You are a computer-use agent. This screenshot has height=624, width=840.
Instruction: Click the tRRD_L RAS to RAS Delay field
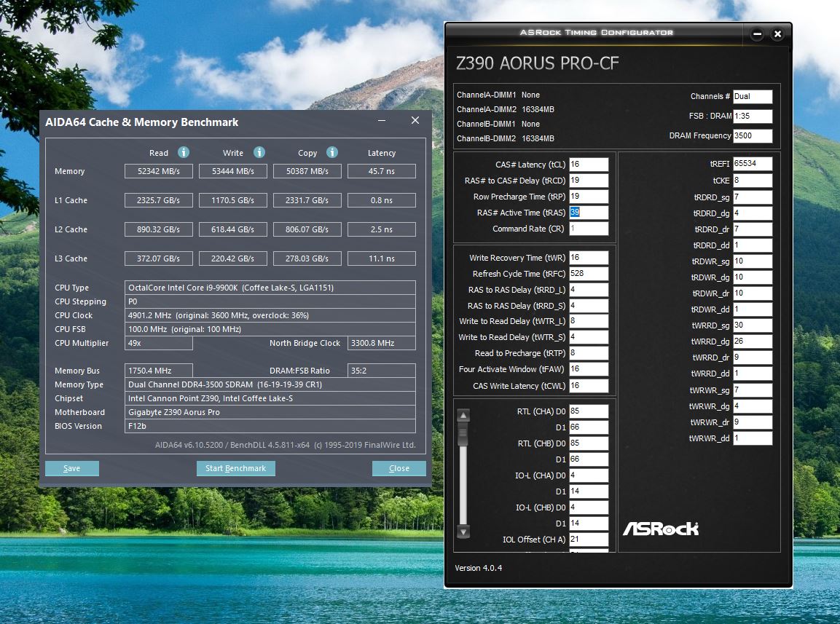[589, 289]
